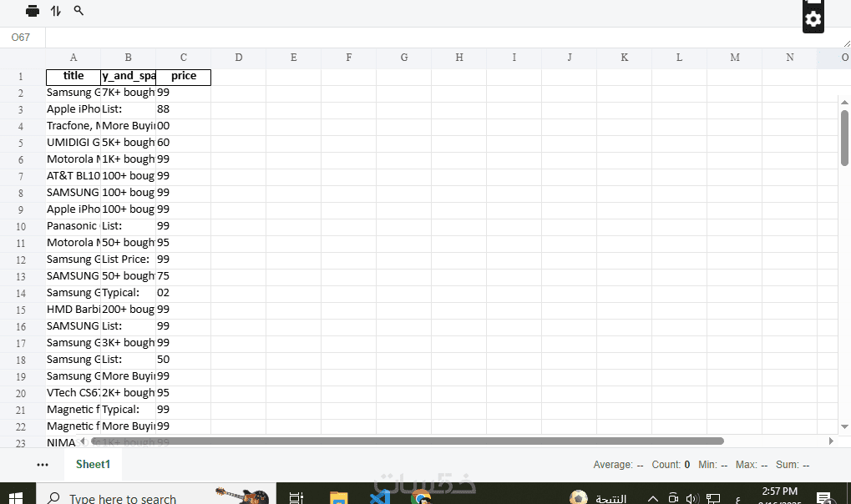Open File Explorer from the taskbar

pyautogui.click(x=339, y=497)
